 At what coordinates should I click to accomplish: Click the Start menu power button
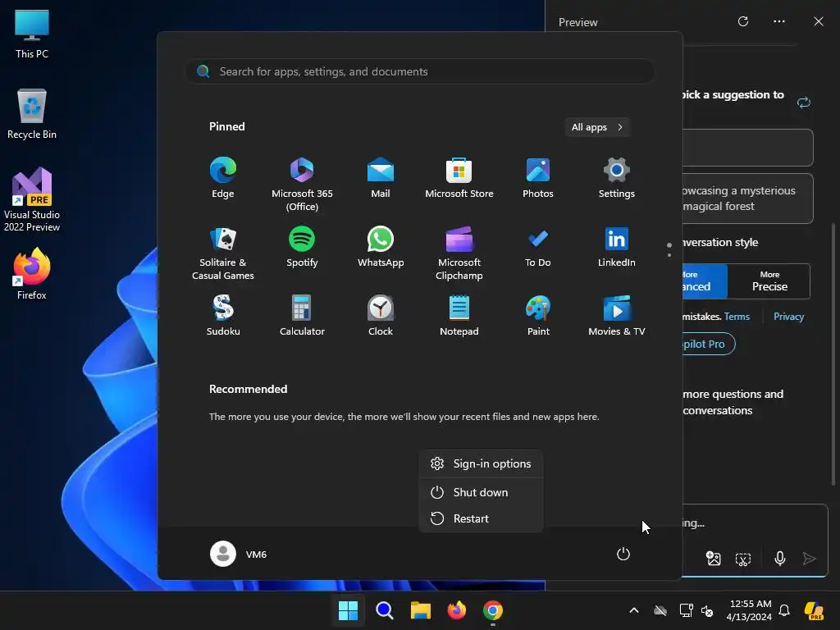pyautogui.click(x=623, y=554)
